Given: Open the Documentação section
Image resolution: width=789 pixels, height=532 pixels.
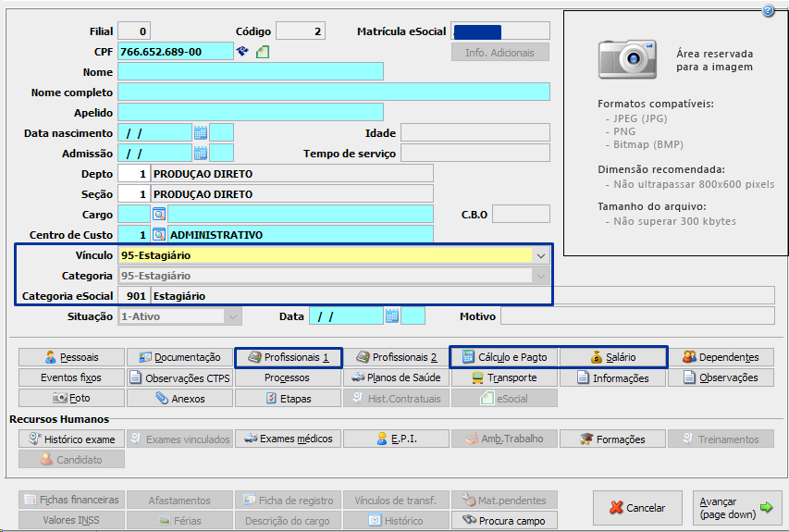Looking at the screenshot, I should tap(179, 357).
